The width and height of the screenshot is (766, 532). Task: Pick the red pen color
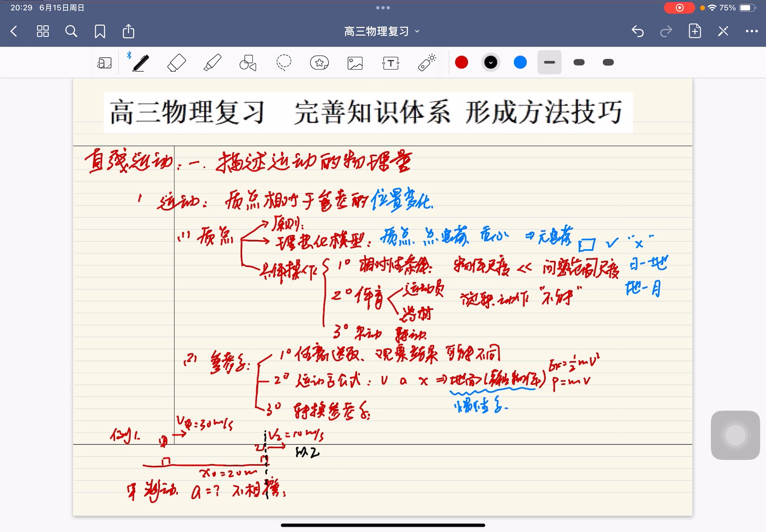click(x=462, y=63)
